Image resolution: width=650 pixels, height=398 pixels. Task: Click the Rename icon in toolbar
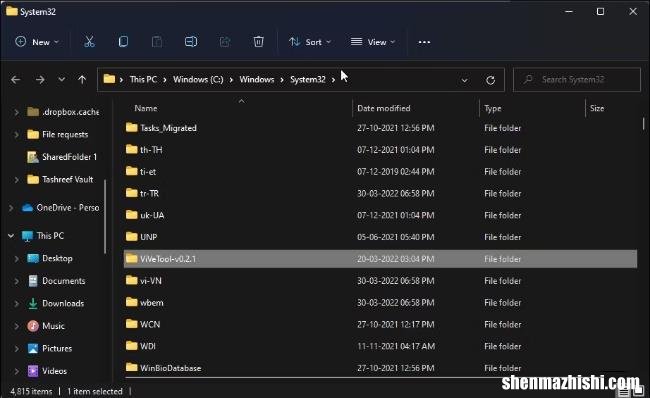(x=191, y=41)
